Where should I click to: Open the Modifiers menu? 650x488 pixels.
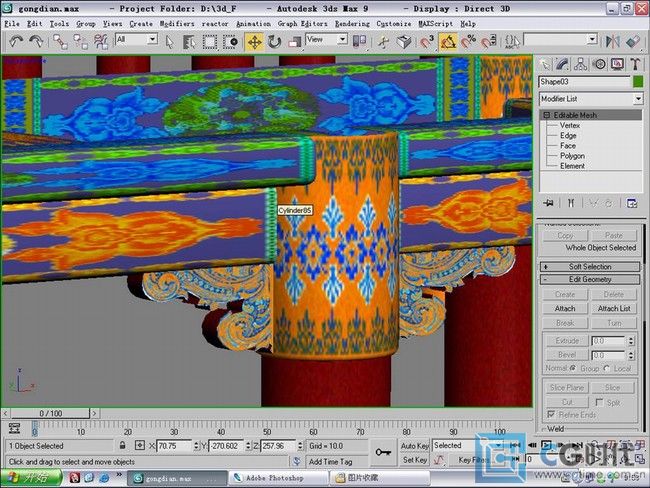tap(177, 24)
